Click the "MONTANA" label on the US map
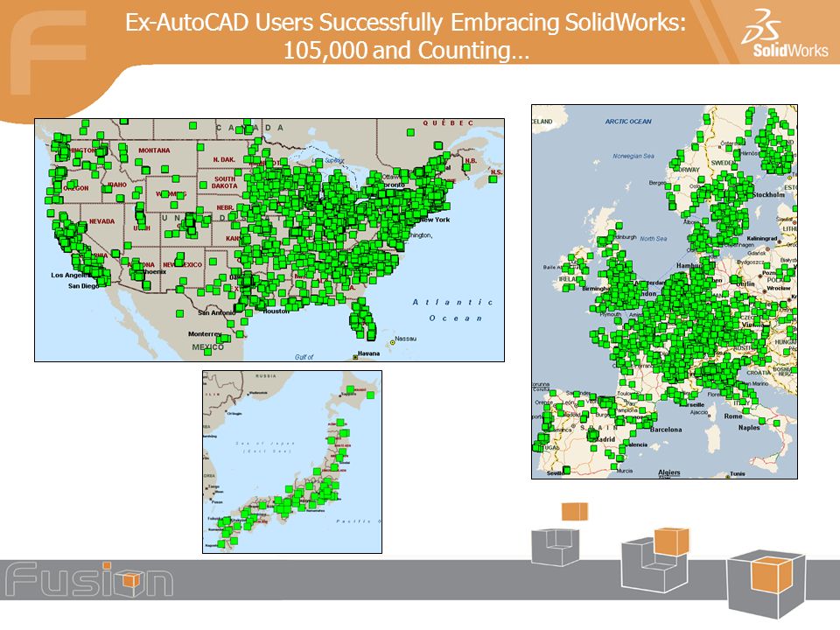The height and width of the screenshot is (630, 840). pos(154,150)
